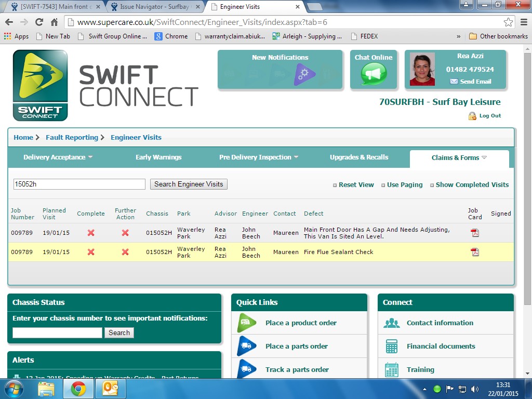Show hidden system tray icons arrow
532x399 pixels.
coord(424,389)
